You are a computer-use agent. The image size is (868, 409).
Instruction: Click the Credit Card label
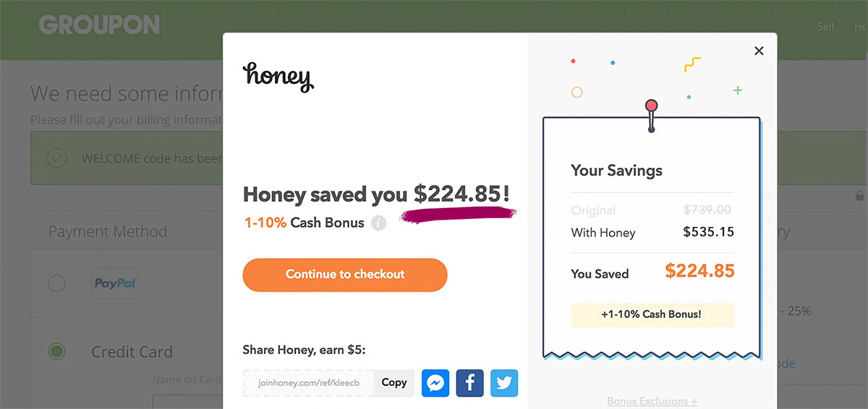132,352
